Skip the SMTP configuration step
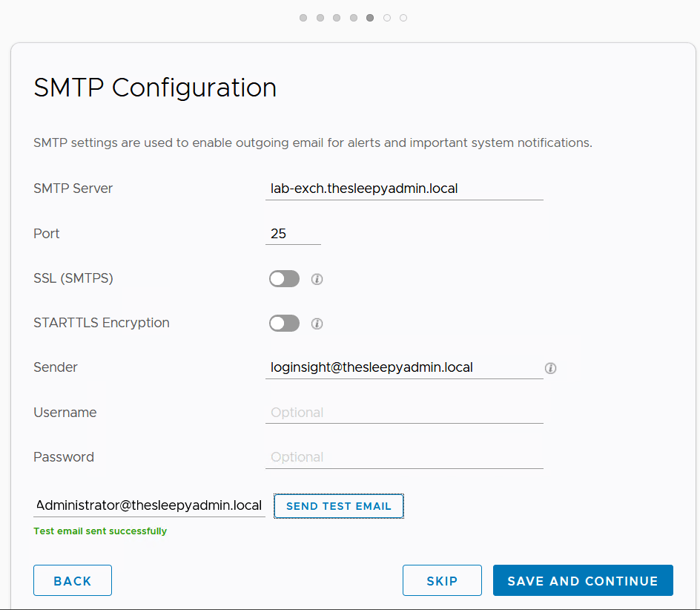The width and height of the screenshot is (700, 610). pos(442,580)
